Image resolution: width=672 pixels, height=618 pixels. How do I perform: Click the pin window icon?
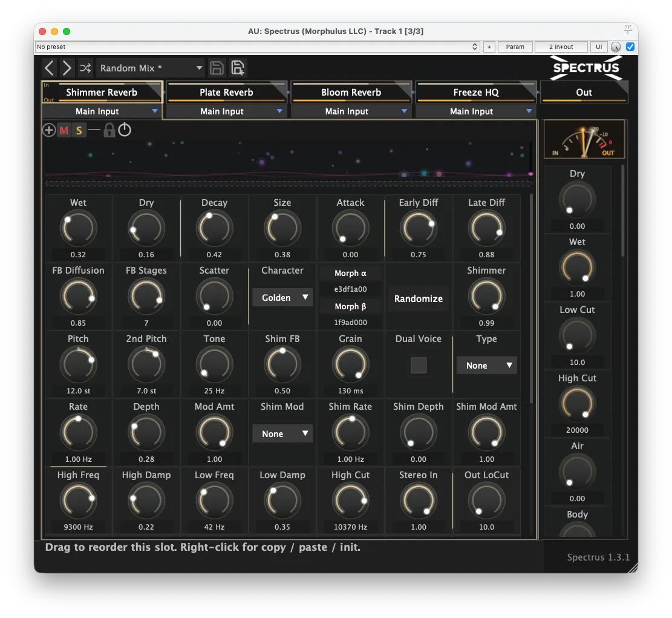click(x=628, y=30)
